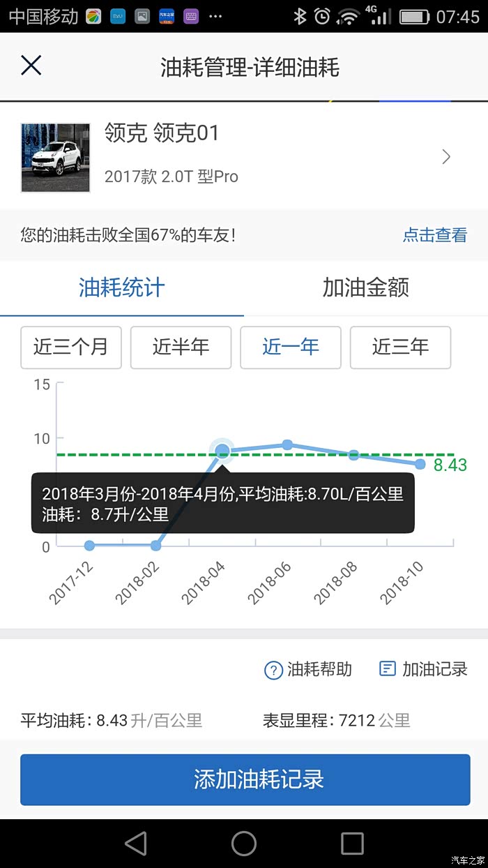488x868 pixels.
Task: Select the 2018-04 data point on chart
Action: click(222, 451)
